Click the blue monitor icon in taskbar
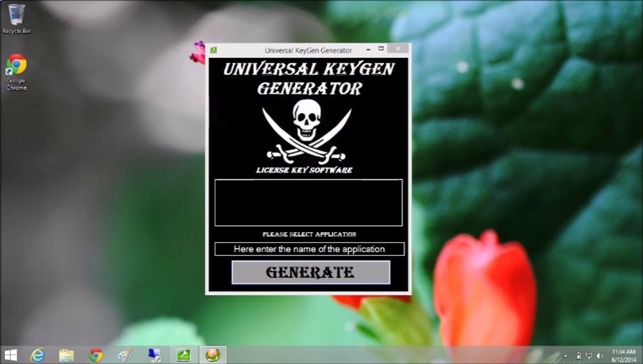 pos(154,355)
